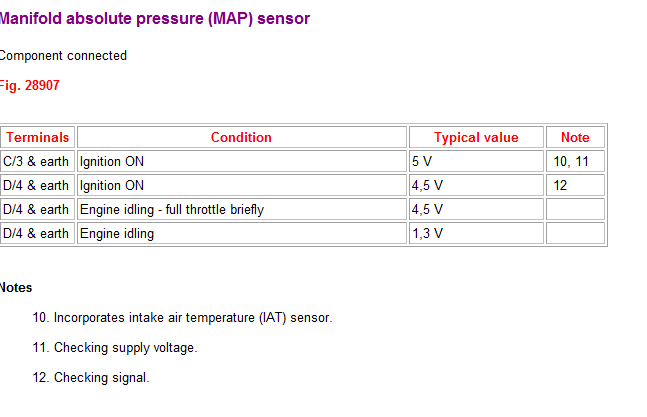647x417 pixels.
Task: Select the Terminals column header
Action: 37,137
